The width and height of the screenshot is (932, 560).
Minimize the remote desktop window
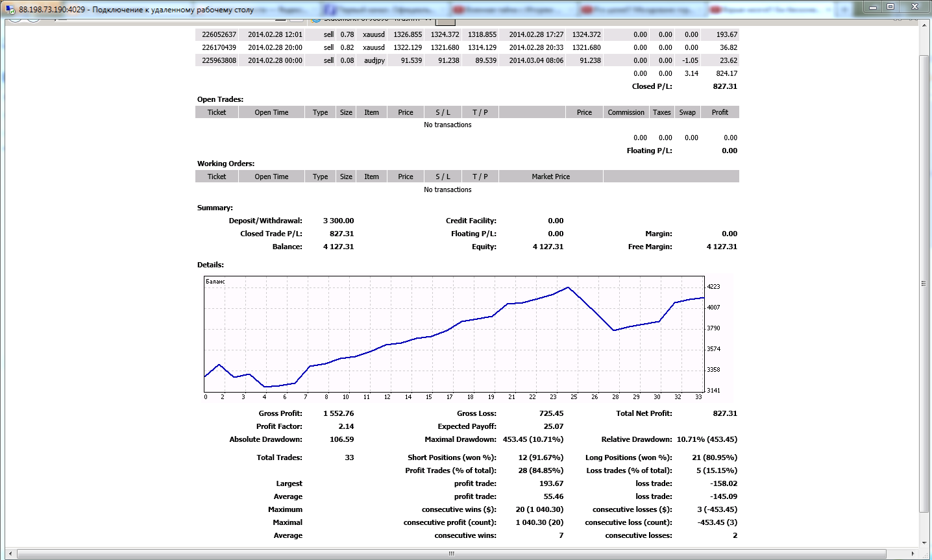click(x=873, y=6)
